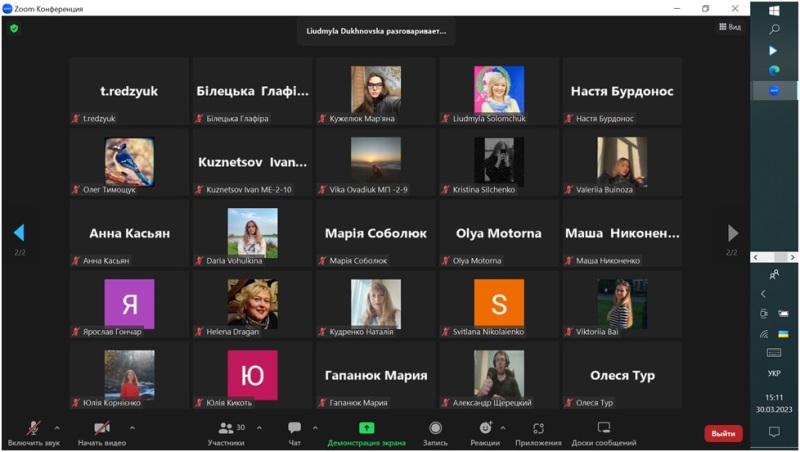Click Zoom app icon in taskbar

point(774,90)
